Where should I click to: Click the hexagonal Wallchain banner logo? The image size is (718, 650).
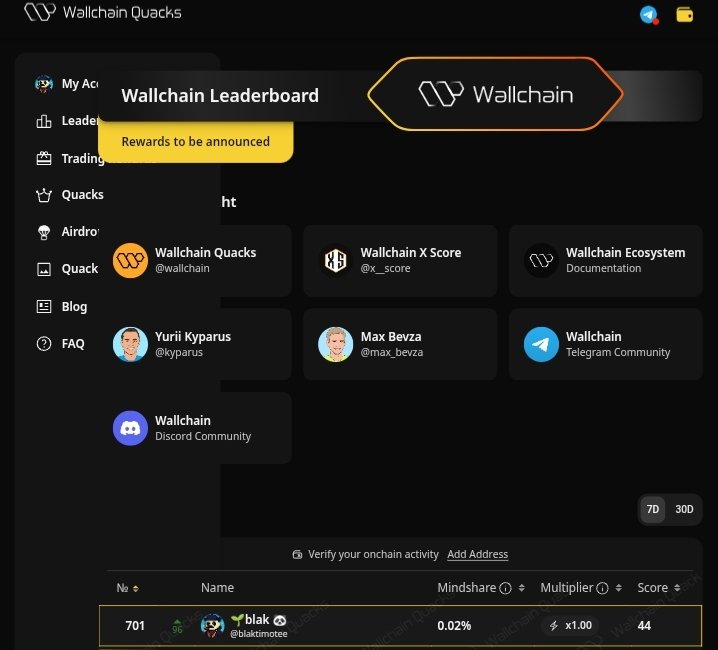pos(495,94)
